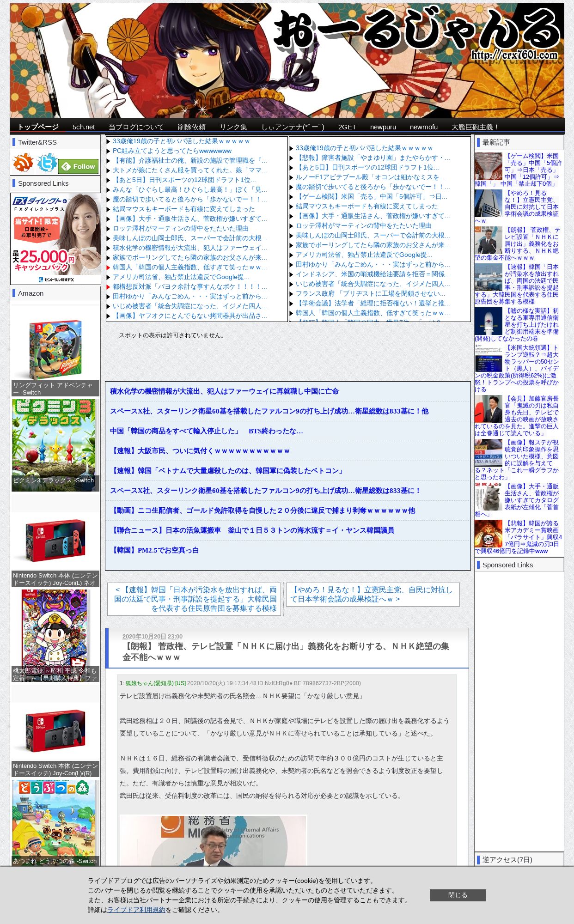Open rocket thumbnail for 【嘘の様な実話】 article
Image resolution: width=574 pixels, height=924 pixels.
489,321
